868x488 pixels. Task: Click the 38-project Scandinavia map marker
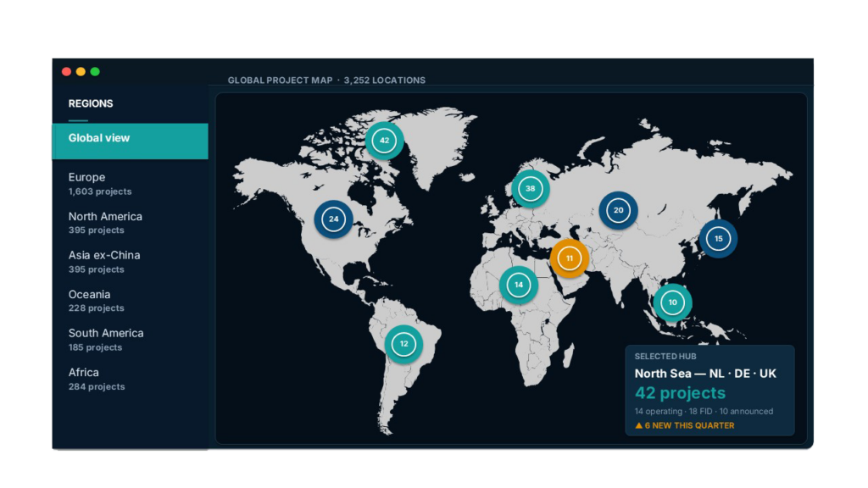pos(531,189)
